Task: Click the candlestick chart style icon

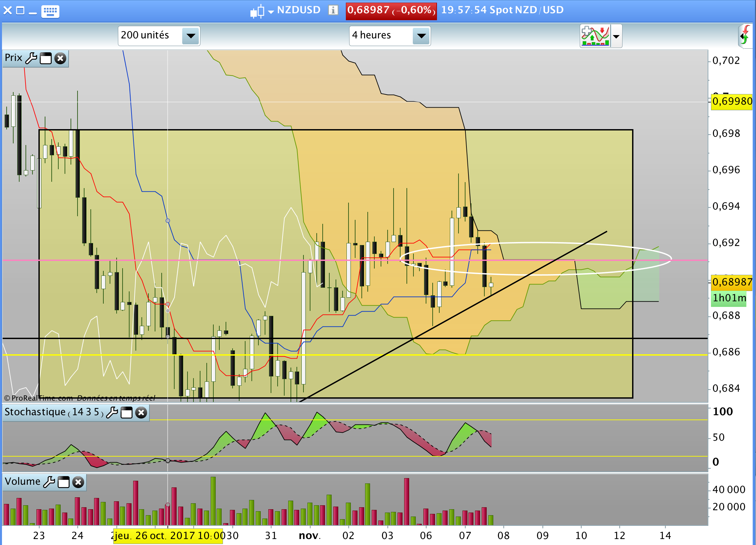Action: (257, 12)
